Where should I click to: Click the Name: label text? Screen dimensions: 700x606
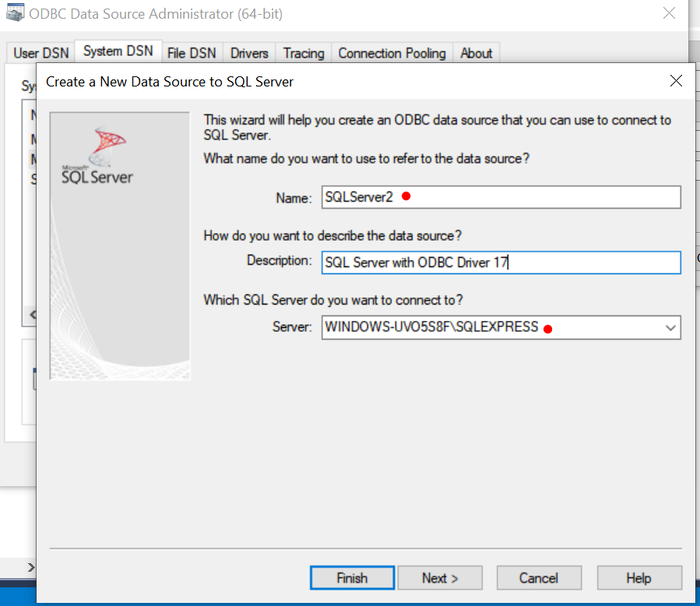tap(294, 198)
